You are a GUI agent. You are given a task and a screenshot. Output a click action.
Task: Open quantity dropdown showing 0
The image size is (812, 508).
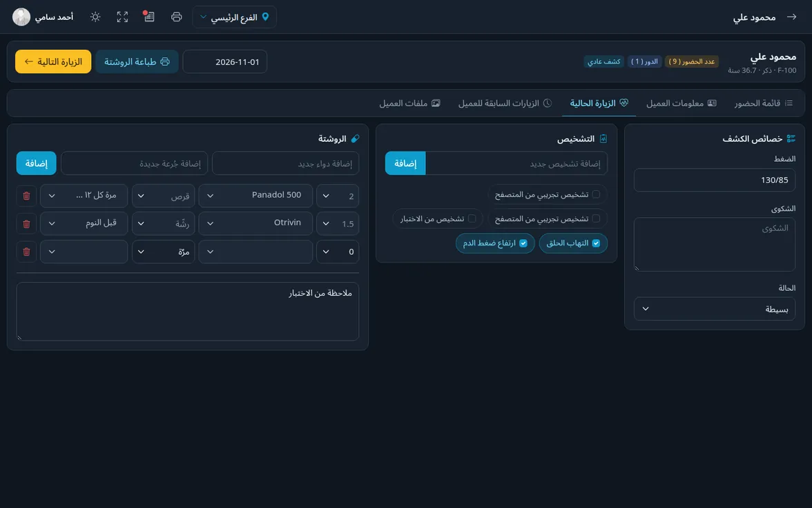(x=338, y=252)
